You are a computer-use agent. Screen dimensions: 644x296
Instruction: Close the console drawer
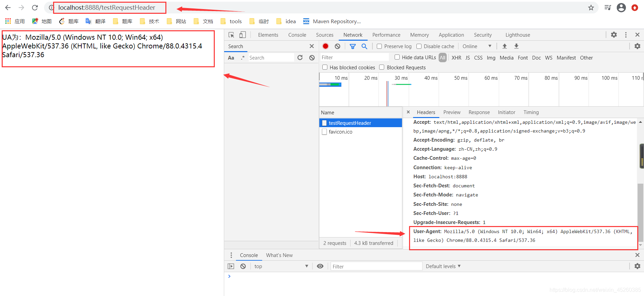coord(637,255)
